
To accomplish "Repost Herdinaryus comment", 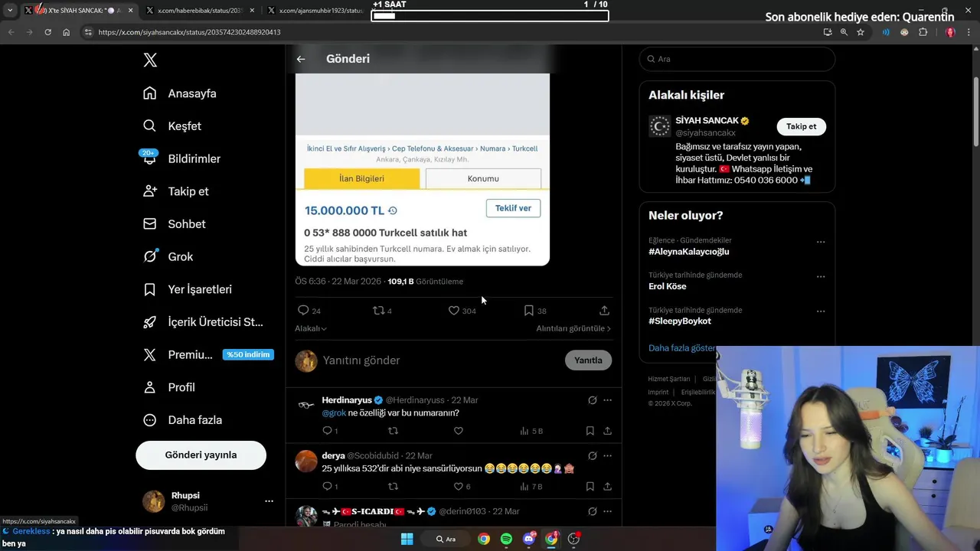I will [393, 431].
